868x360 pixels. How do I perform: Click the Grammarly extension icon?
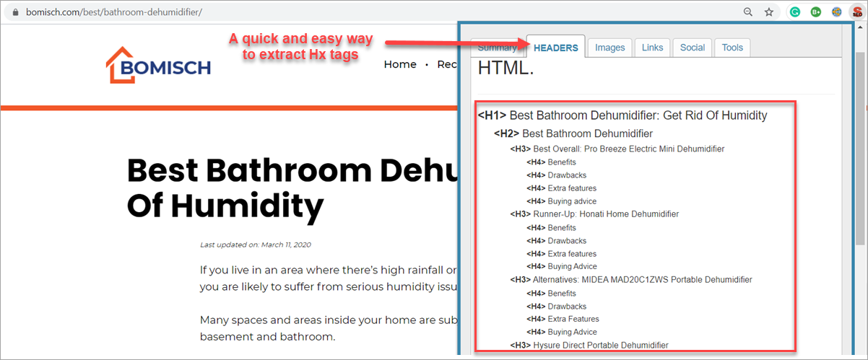[794, 12]
